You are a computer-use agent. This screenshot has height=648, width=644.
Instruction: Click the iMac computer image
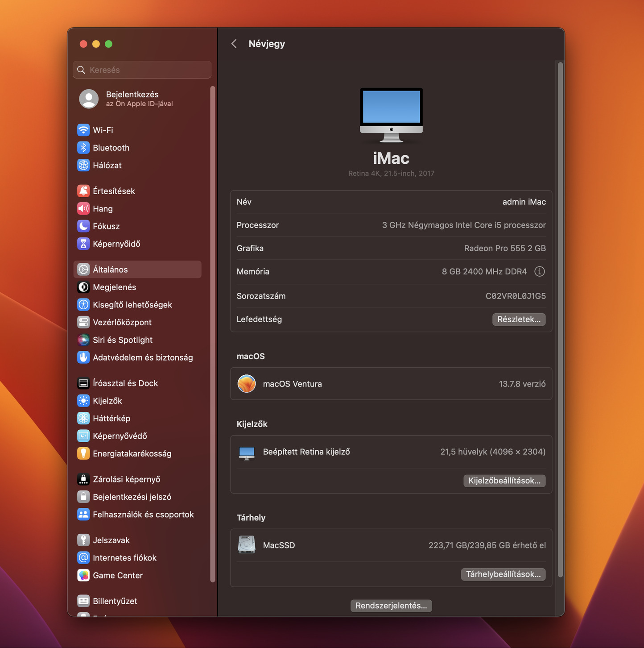[x=391, y=115]
